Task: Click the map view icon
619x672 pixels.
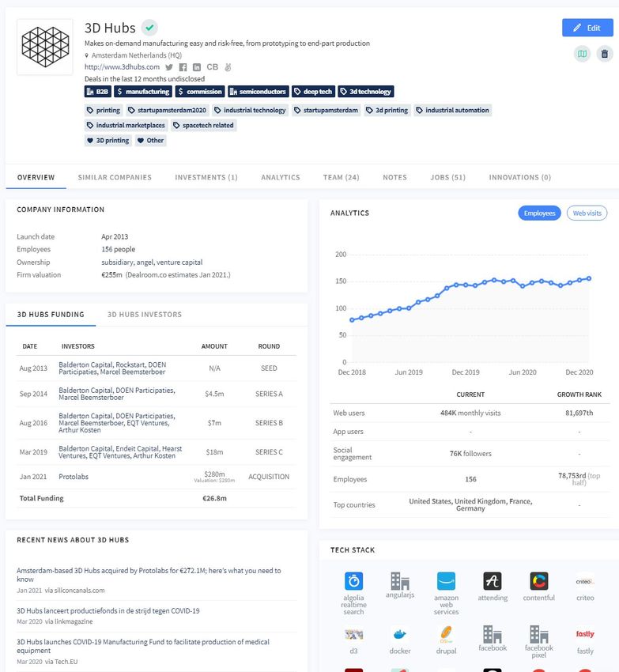Action: [x=582, y=54]
